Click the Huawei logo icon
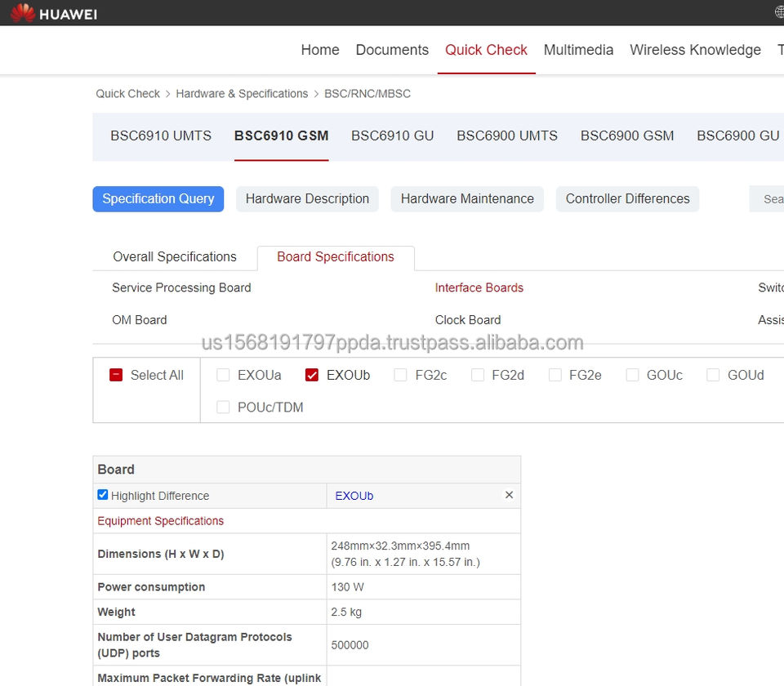Image resolution: width=784 pixels, height=686 pixels. tap(23, 13)
